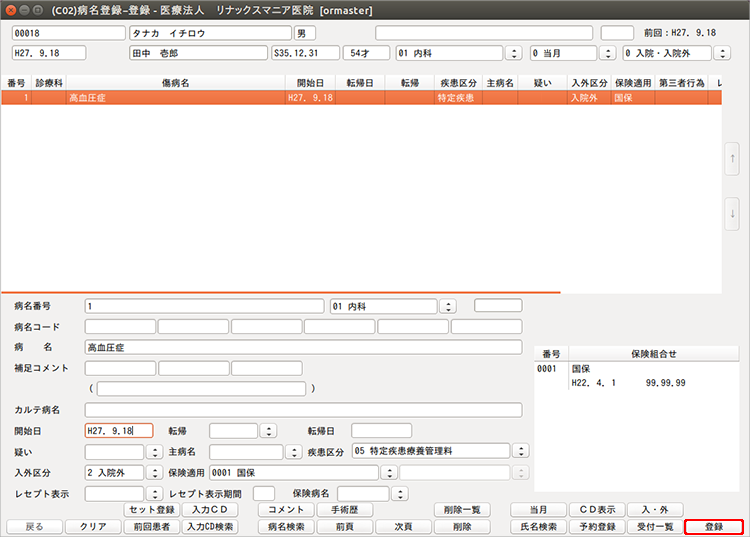Click the 入力CD button
The height and width of the screenshot is (537, 750).
coord(210,510)
